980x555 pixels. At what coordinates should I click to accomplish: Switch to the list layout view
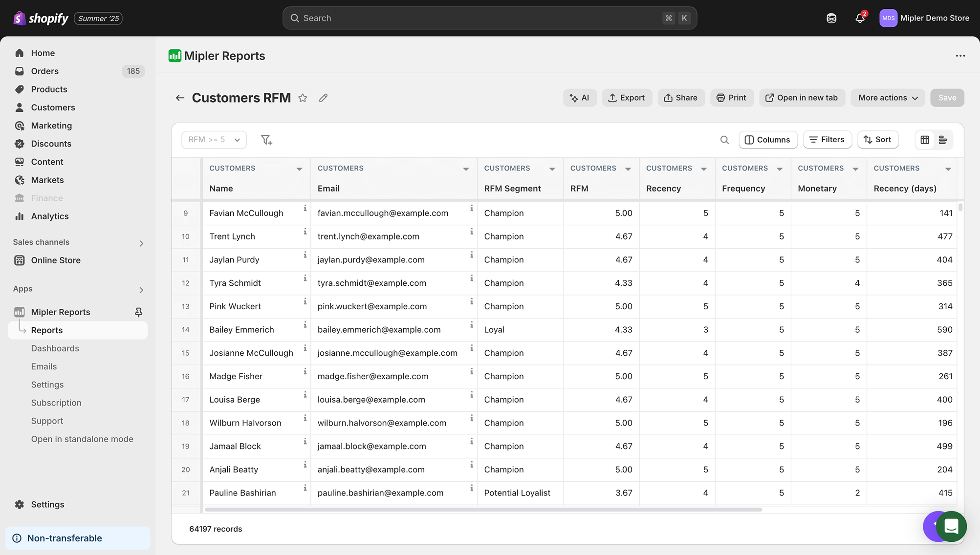pos(943,140)
